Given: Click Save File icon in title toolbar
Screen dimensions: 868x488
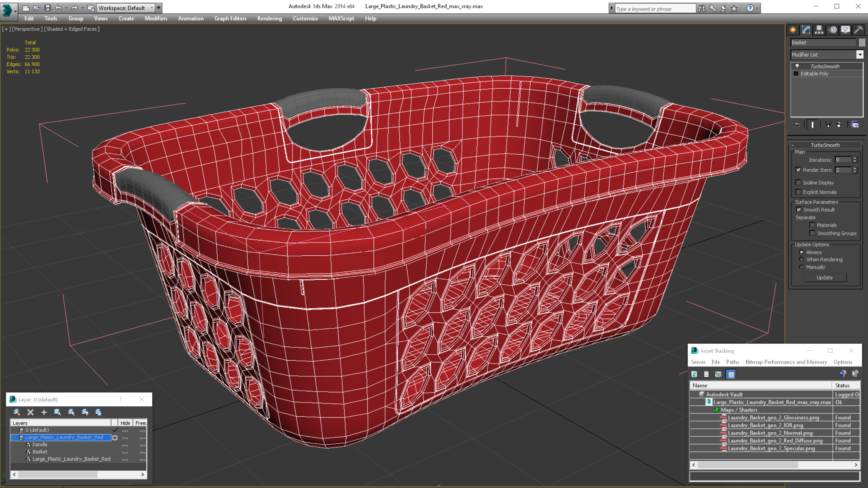Looking at the screenshot, I should click(48, 8).
